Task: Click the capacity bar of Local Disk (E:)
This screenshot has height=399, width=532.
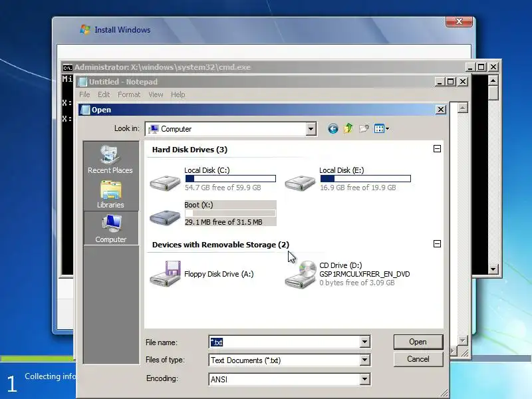Action: click(365, 178)
